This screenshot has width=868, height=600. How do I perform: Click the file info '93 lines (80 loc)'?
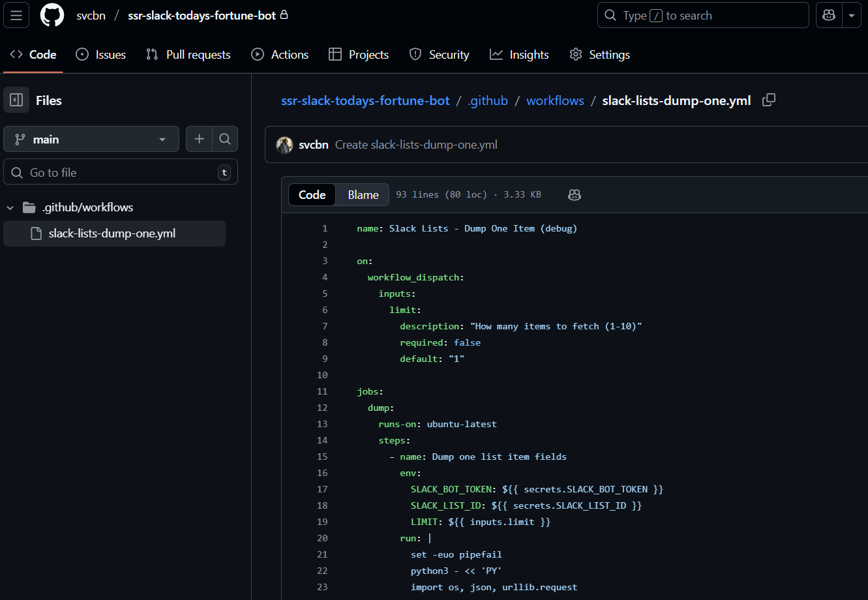click(468, 194)
